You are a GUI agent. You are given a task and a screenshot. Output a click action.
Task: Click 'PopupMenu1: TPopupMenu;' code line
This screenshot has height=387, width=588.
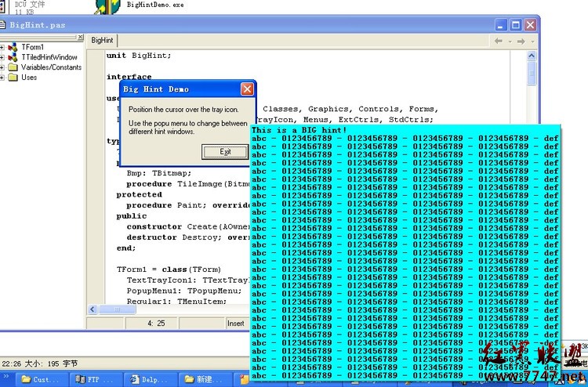click(x=184, y=291)
